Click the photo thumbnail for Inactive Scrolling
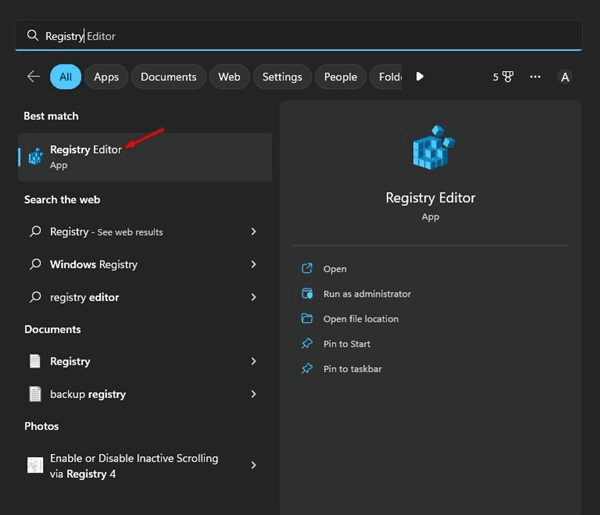 click(x=35, y=465)
